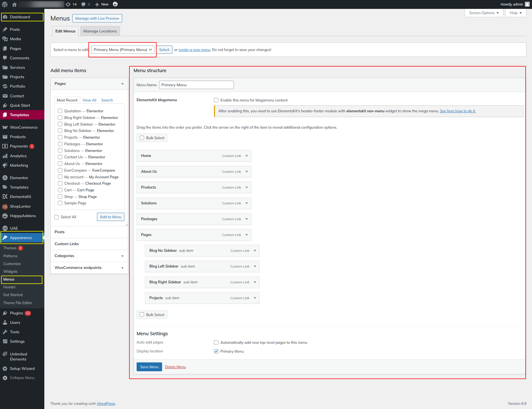Click the Save Menu button

click(x=149, y=367)
